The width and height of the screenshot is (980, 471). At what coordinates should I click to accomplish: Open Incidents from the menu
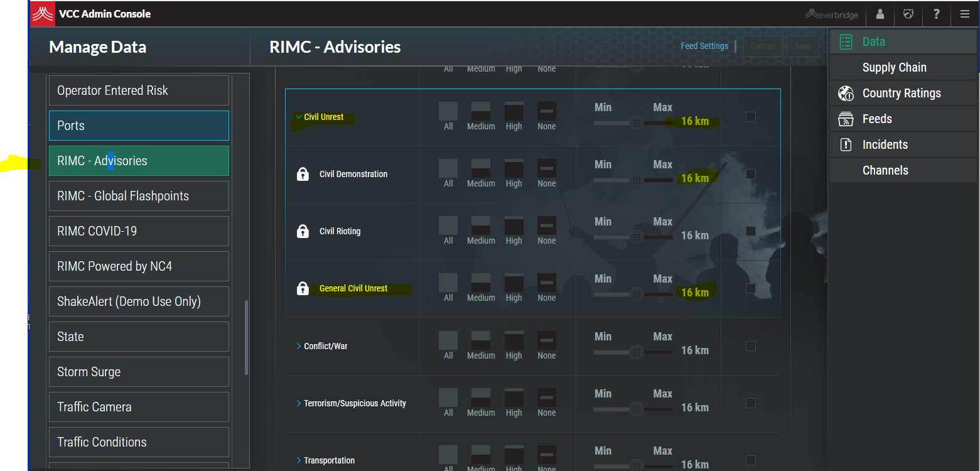903,145
